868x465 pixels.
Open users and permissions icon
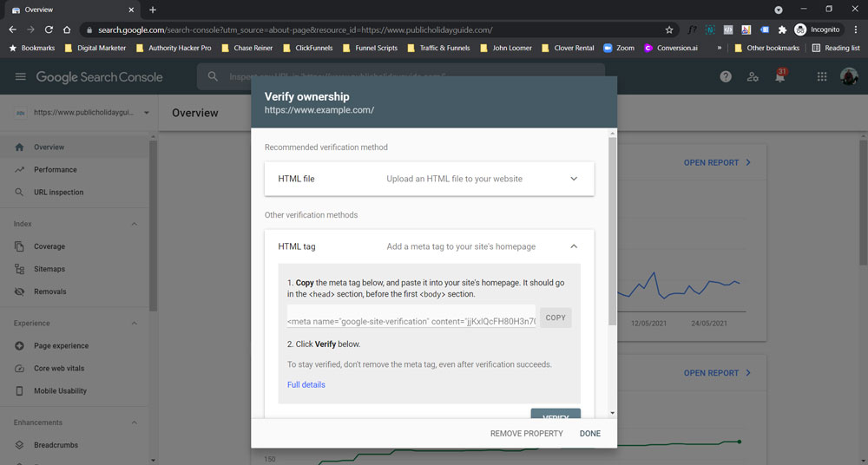click(753, 77)
